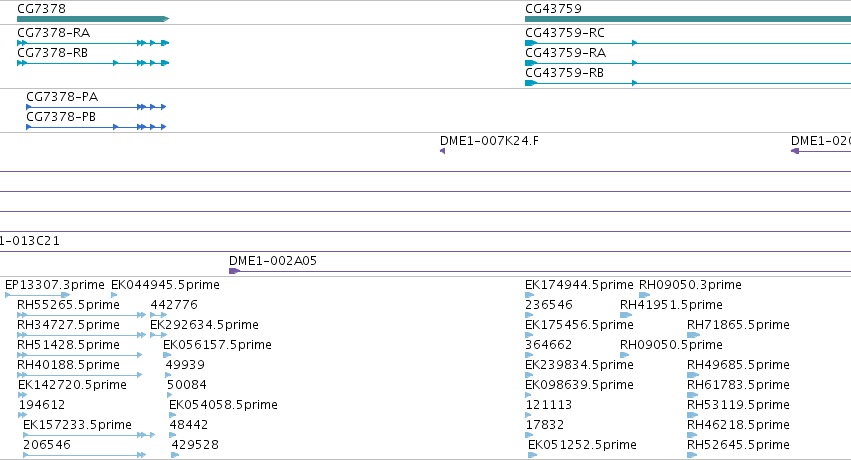
Task: Select the RH71865.5prime EST label
Action: tap(738, 325)
